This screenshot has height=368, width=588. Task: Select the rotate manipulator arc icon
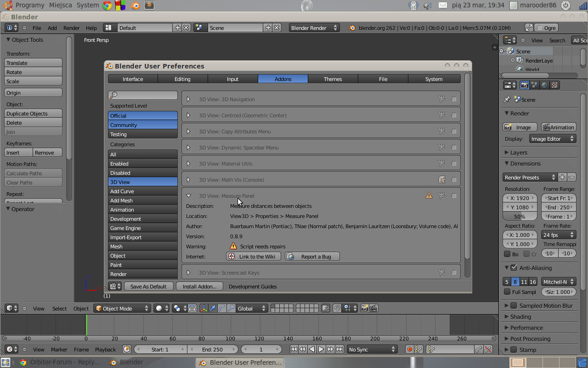pyautogui.click(x=222, y=308)
